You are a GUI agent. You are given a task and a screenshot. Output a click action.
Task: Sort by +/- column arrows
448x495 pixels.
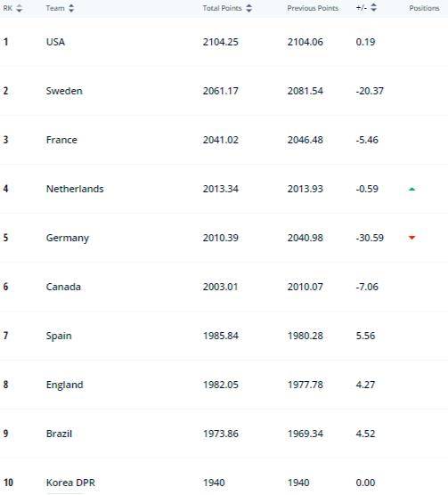pos(373,7)
